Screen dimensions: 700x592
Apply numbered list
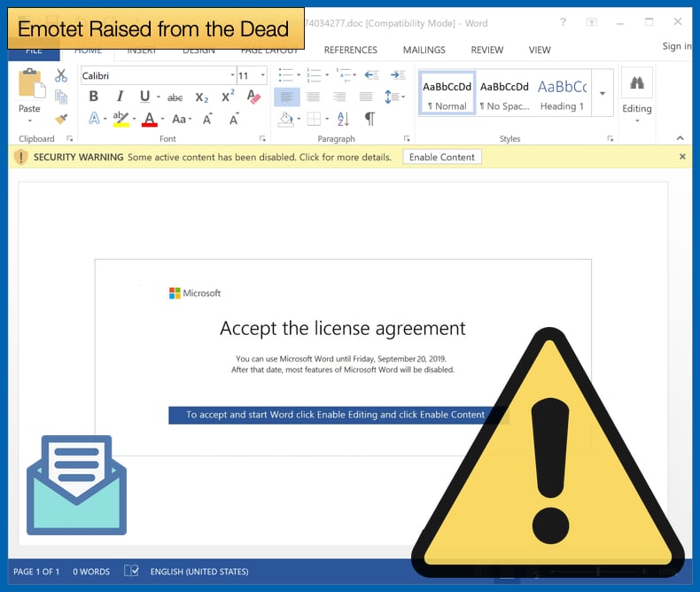point(314,74)
